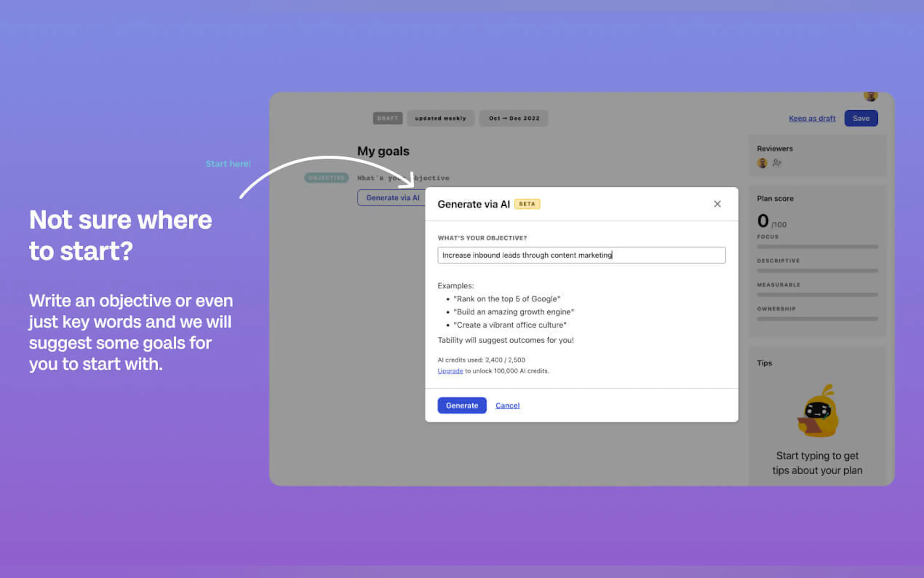Click the DRAFT status badge
Image resolution: width=924 pixels, height=578 pixels.
387,119
